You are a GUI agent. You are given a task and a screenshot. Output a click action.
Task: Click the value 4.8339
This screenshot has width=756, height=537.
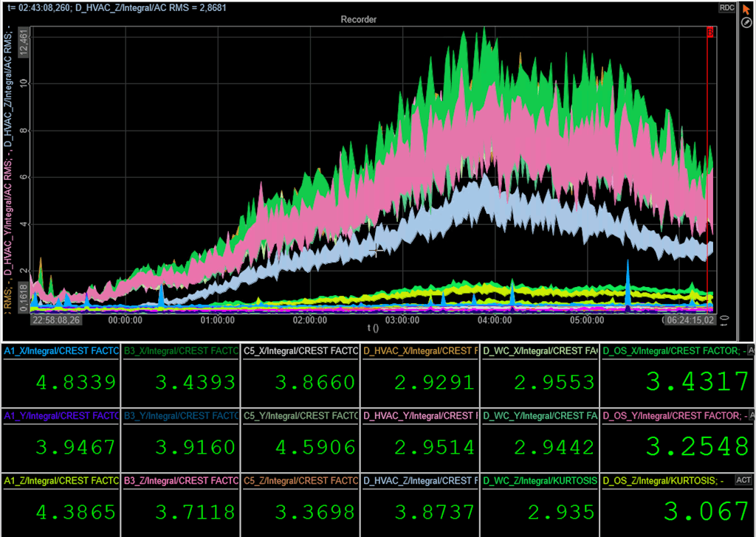coord(76,382)
